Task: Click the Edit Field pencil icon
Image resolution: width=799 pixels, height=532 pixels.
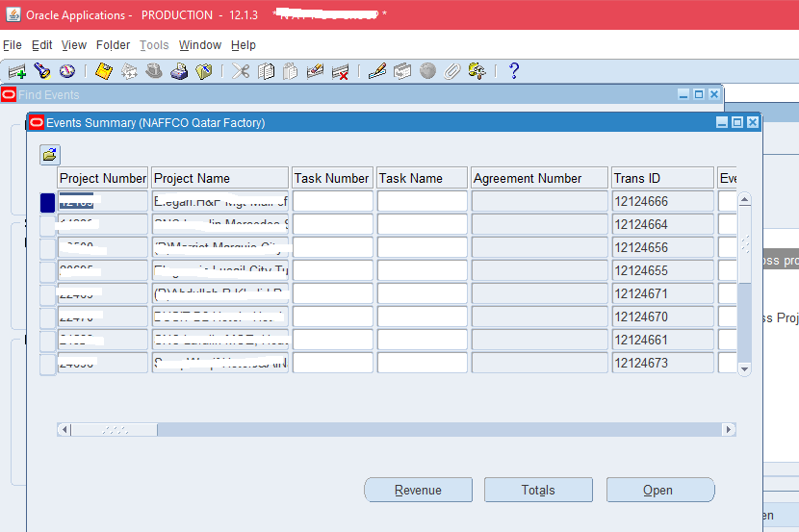Action: pyautogui.click(x=377, y=71)
